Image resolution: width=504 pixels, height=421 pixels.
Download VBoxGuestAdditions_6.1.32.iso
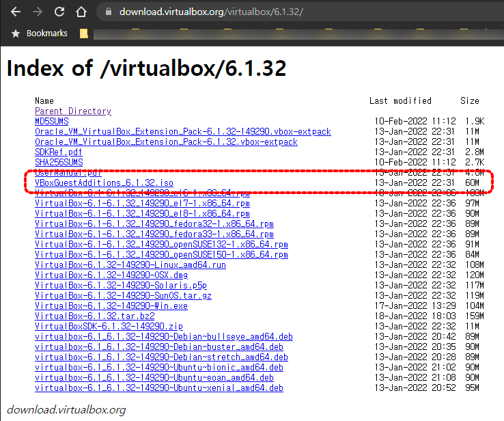pyautogui.click(x=104, y=182)
